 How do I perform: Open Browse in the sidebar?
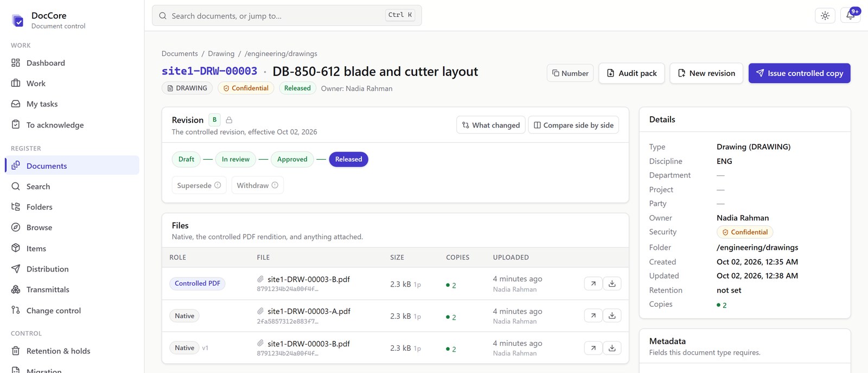pyautogui.click(x=72, y=227)
